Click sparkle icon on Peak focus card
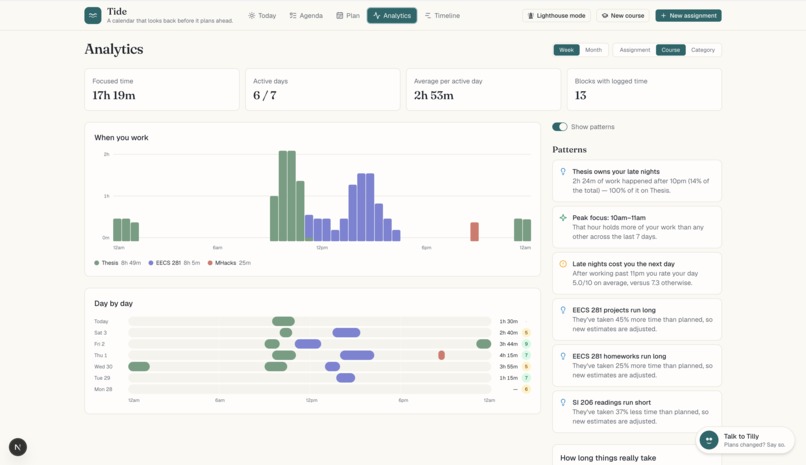806x465 pixels. point(563,218)
